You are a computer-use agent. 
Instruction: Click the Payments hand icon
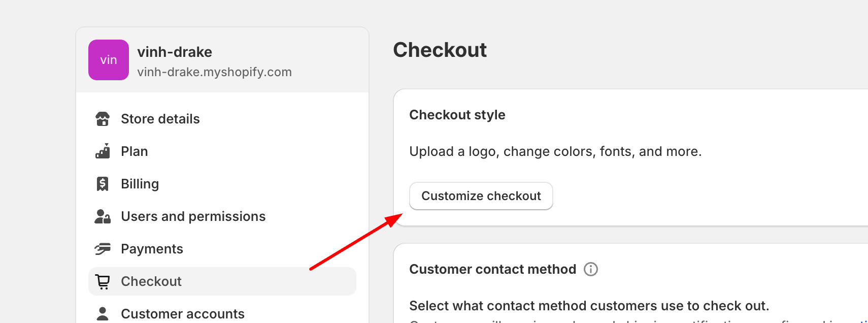[x=103, y=249]
